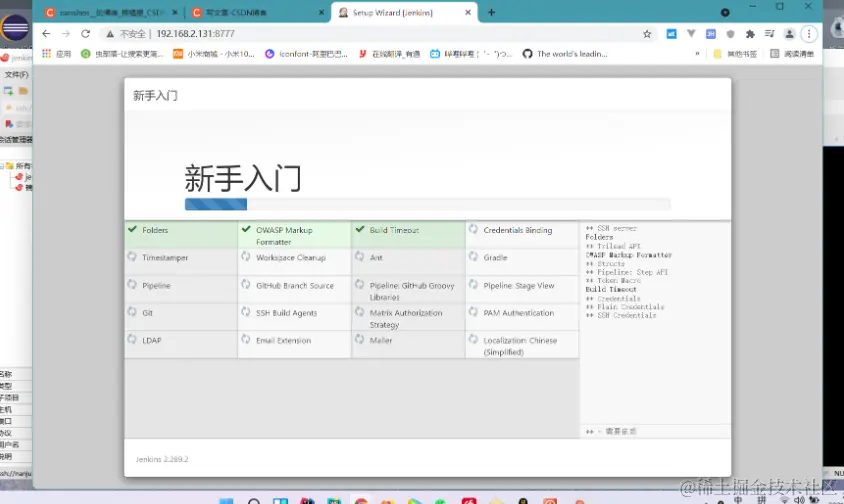Click the LDAP plugin cell
The height and width of the screenshot is (504, 844).
click(x=181, y=345)
